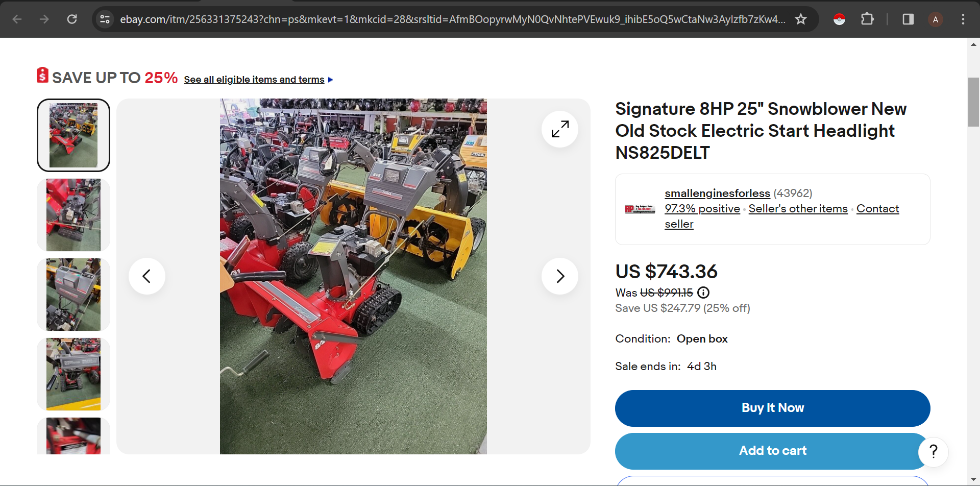This screenshot has width=980, height=486.
Task: Open Chrome's three-dot menu
Action: pyautogui.click(x=963, y=19)
